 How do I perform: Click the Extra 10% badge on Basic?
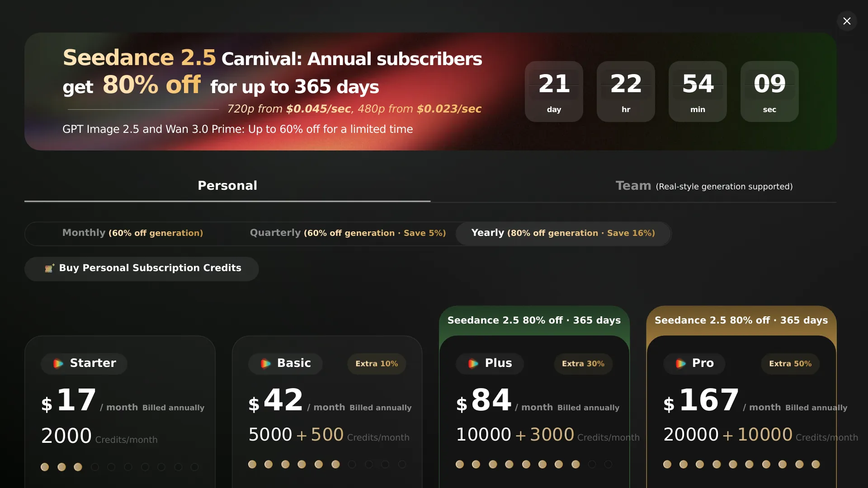[377, 364]
